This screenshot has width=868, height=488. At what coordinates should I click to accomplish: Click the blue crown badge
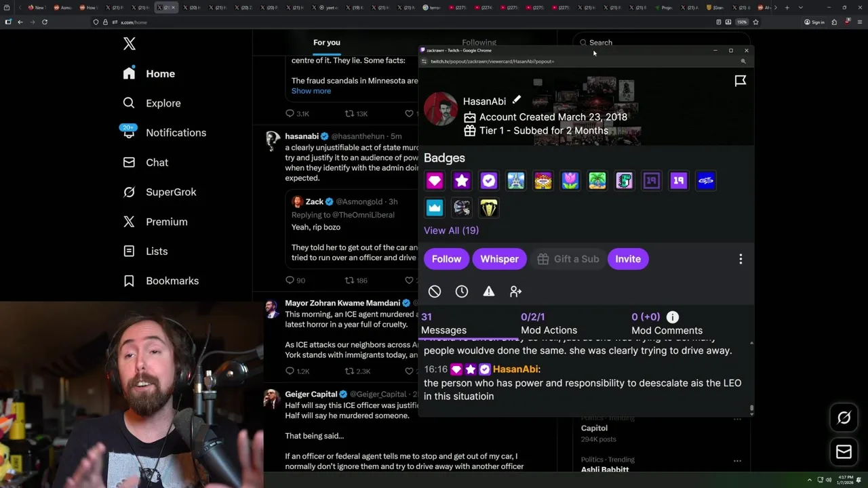tap(435, 208)
